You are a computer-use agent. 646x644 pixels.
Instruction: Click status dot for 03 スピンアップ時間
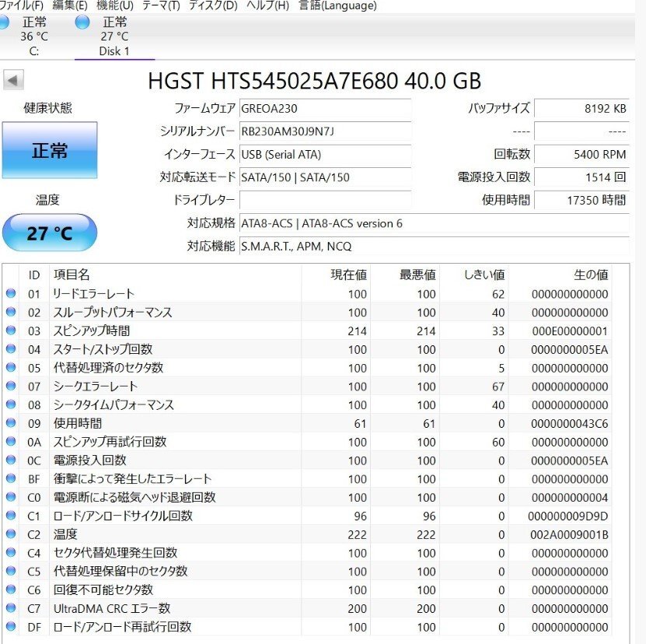coord(11,331)
